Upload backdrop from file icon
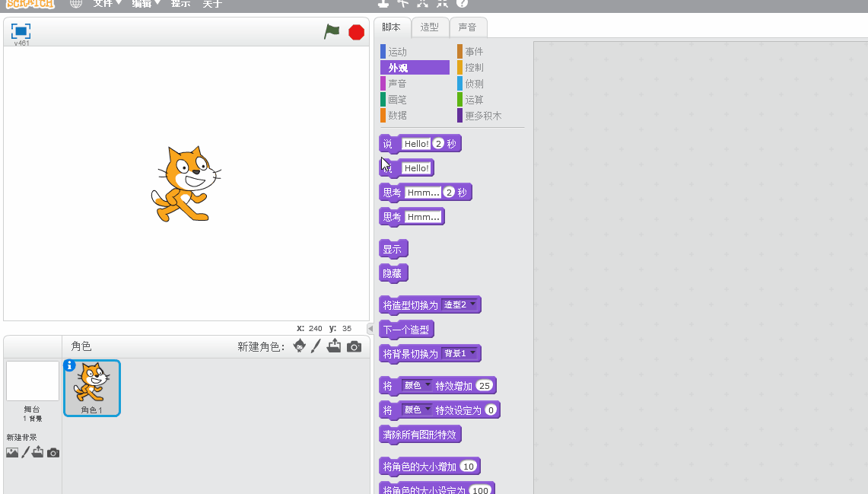Image resolution: width=868 pixels, height=494 pixels. point(37,452)
